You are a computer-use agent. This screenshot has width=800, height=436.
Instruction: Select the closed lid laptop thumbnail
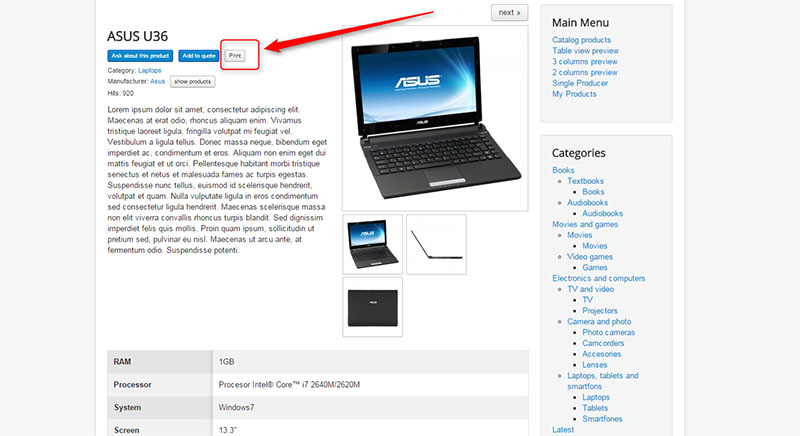[372, 307]
